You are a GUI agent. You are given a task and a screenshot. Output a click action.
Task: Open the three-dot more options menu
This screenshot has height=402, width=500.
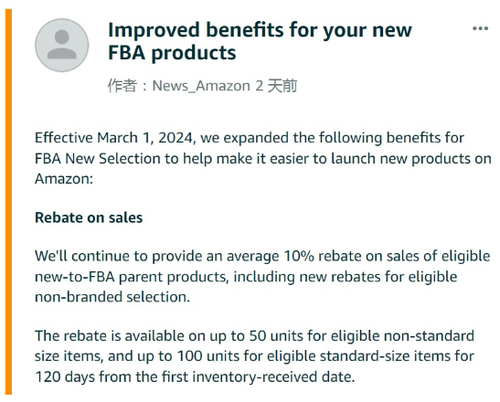(480, 29)
